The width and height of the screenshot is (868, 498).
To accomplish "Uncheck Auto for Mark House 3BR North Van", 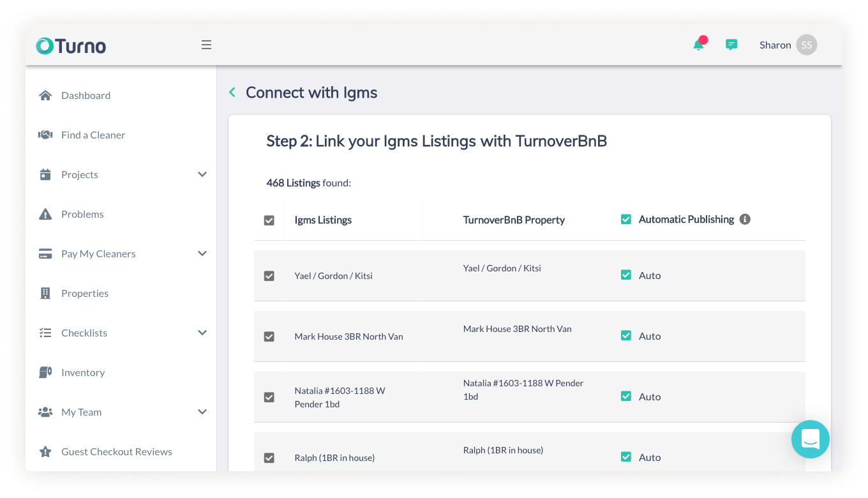I will (626, 336).
